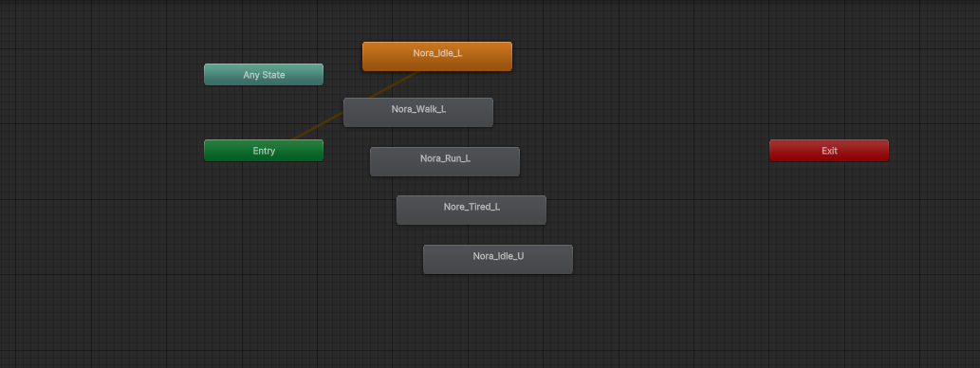This screenshot has width=980, height=368.
Task: Select the Nora_Run_L state node
Action: (x=444, y=162)
